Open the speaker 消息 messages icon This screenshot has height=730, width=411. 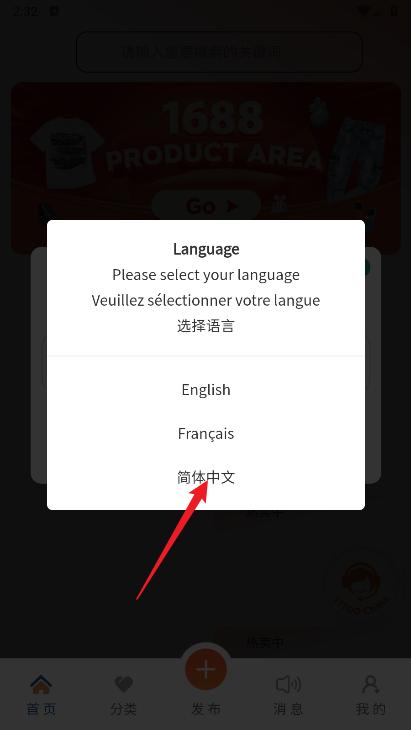click(x=288, y=685)
